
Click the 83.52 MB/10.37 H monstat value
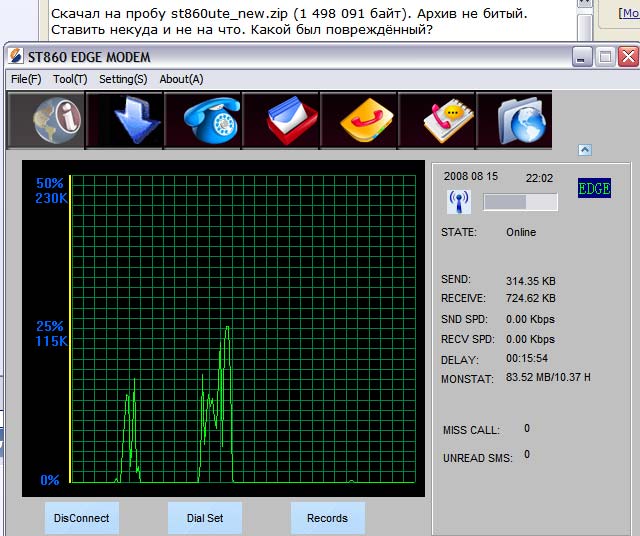[x=548, y=377]
